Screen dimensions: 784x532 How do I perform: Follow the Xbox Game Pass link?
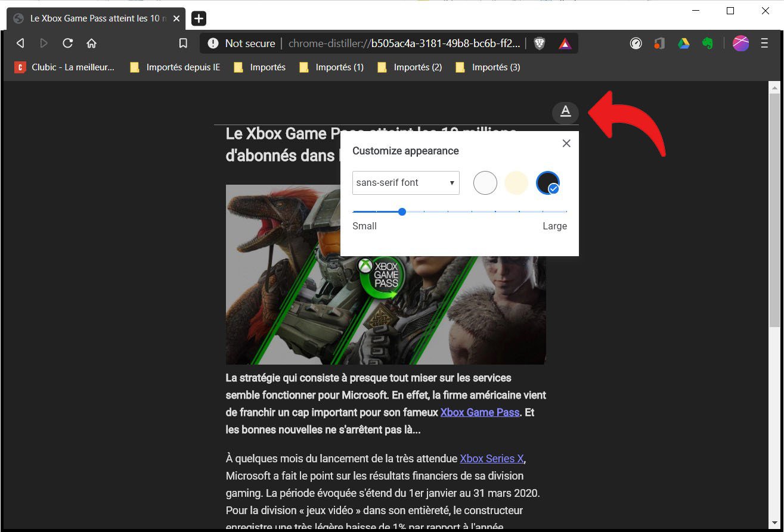click(480, 412)
